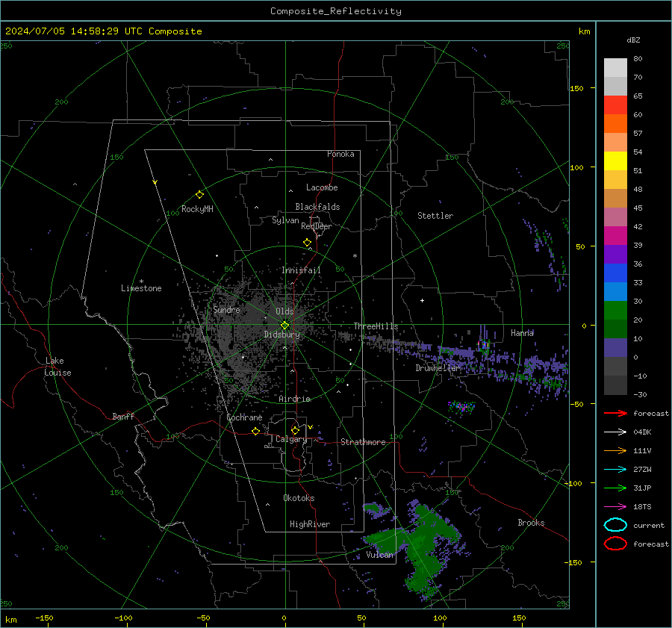Viewport: 672px width, 628px height.
Task: Click the Calgary city label
Action: [291, 439]
